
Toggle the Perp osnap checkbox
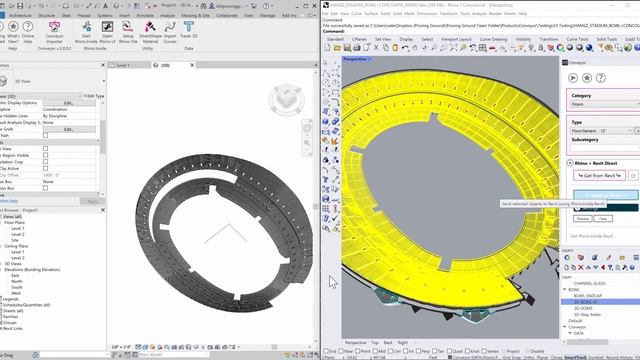[x=418, y=351]
